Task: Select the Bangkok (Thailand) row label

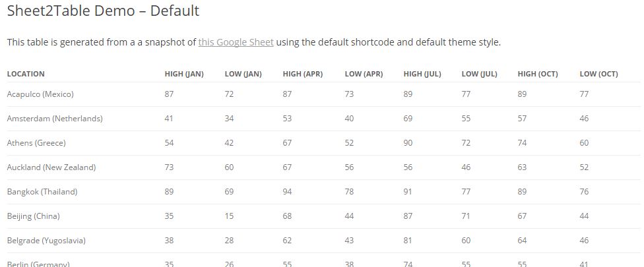Action: coord(42,192)
